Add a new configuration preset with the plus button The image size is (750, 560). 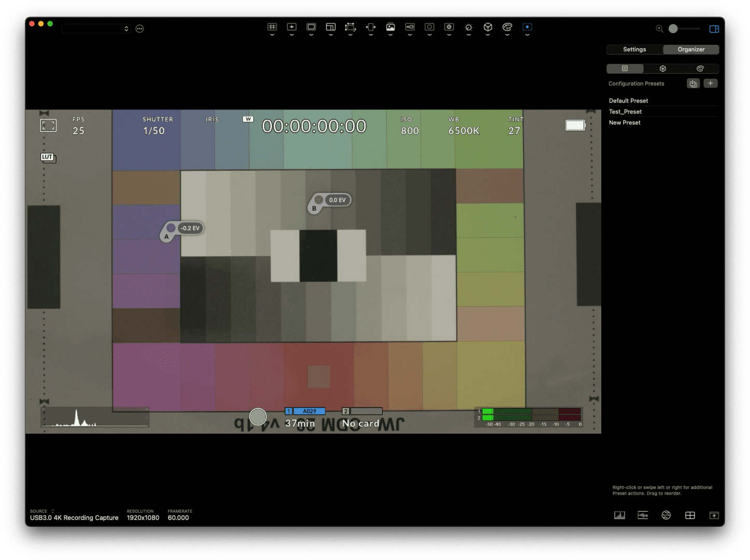(711, 83)
